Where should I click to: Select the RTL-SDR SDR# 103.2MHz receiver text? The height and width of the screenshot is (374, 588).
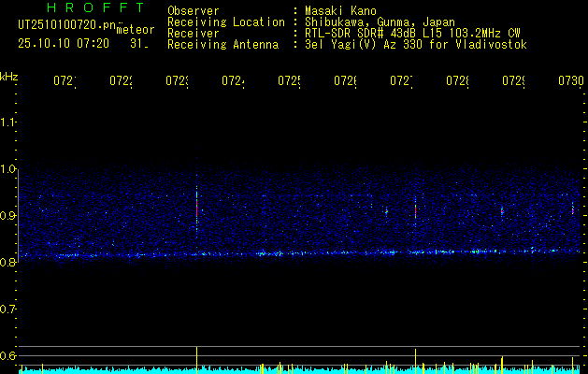coord(412,34)
